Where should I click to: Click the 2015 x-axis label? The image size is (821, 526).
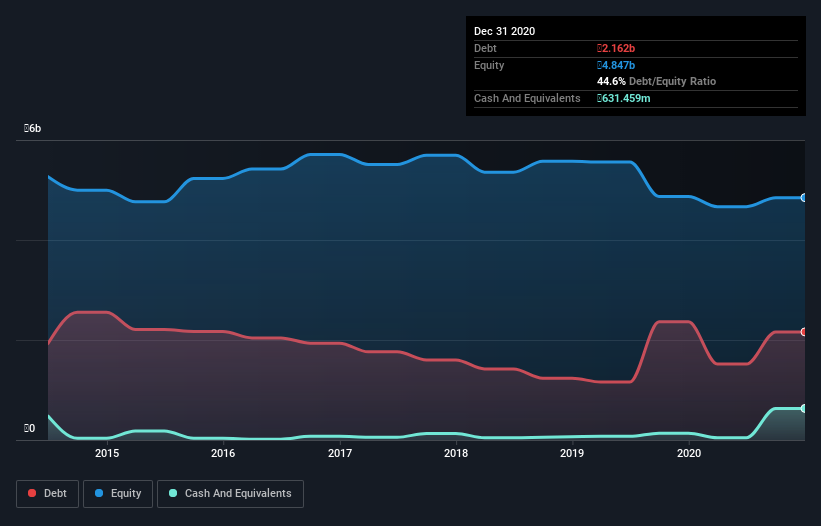[107, 453]
